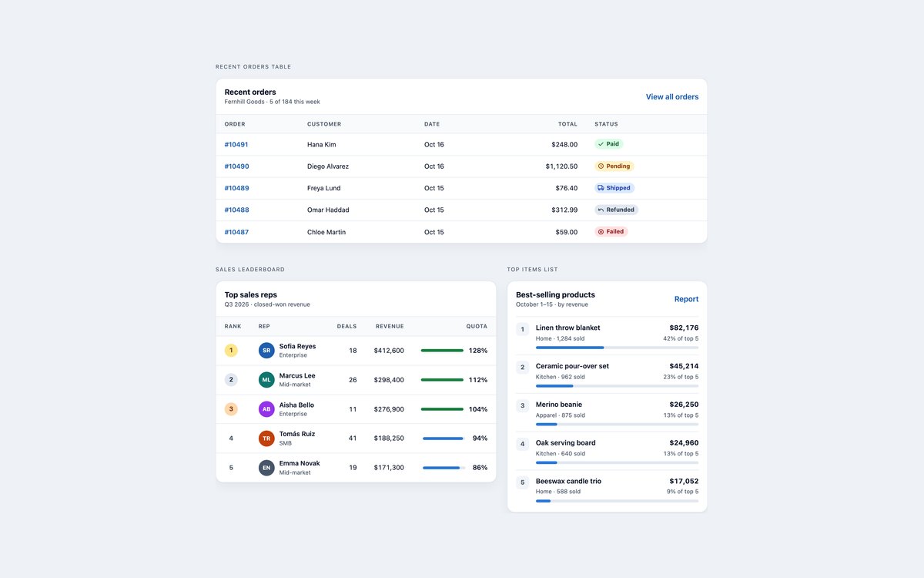Click the Marcus Lee rep name
The width and height of the screenshot is (924, 578).
(297, 376)
